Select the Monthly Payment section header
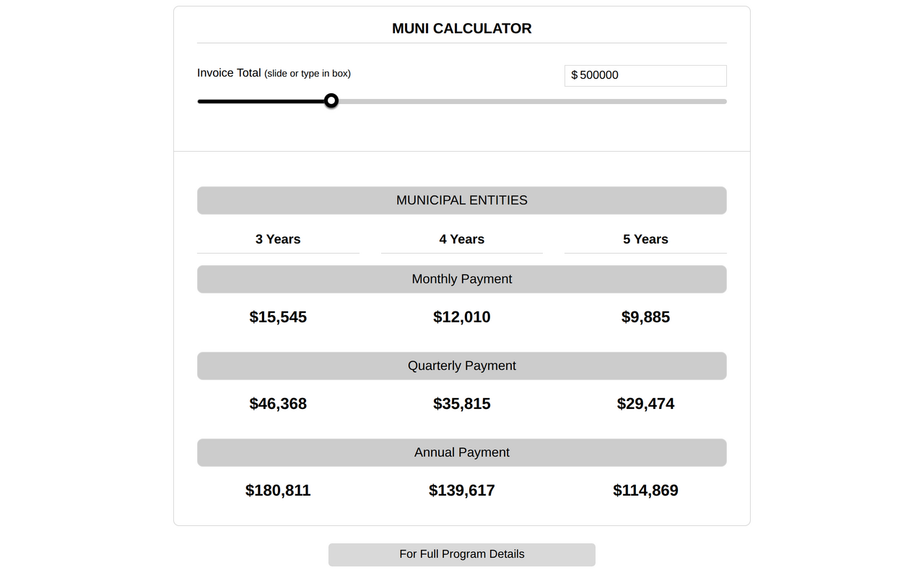 pos(461,279)
